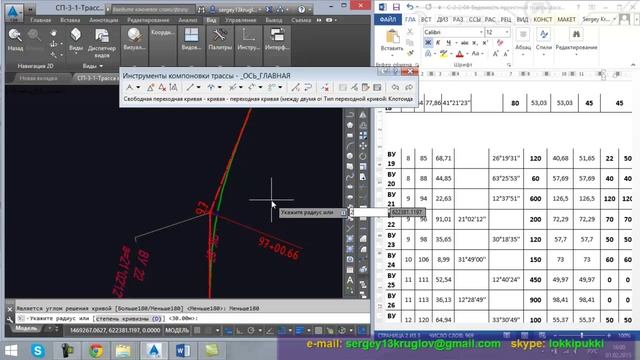Collapse the Word ribbon arrow
640x360 pixels.
coord(633,64)
